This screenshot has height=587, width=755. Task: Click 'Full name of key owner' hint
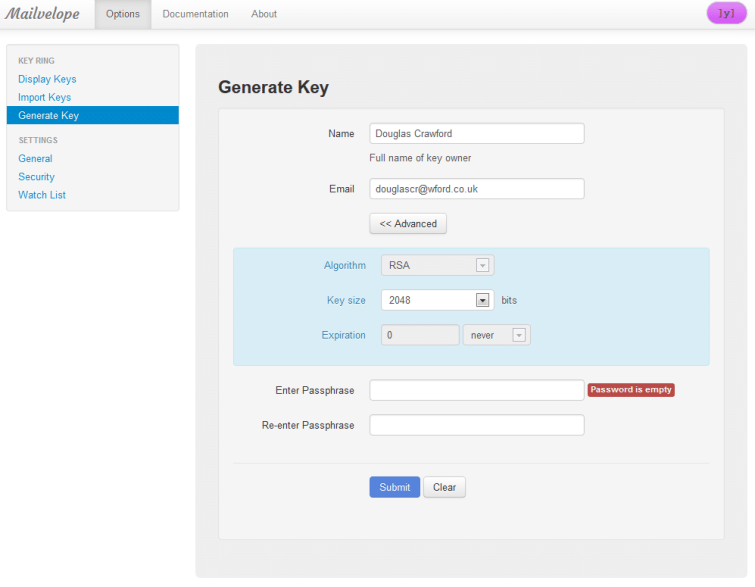[x=420, y=158]
